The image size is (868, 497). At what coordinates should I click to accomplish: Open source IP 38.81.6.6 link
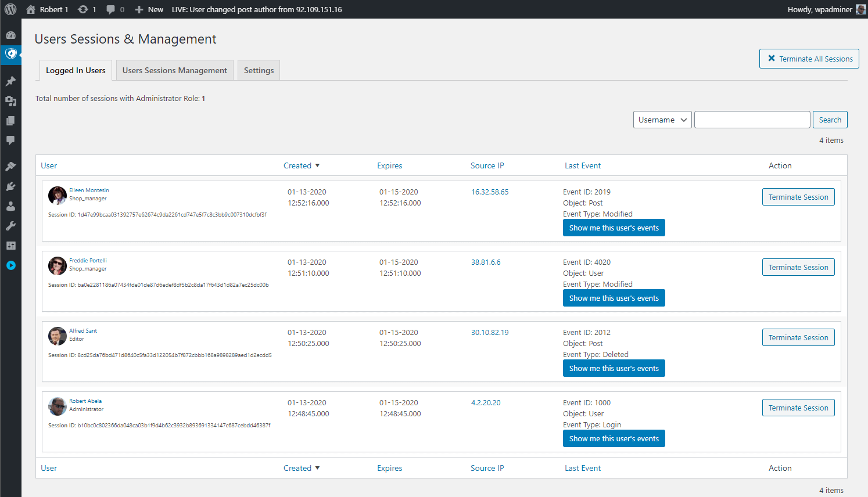486,262
